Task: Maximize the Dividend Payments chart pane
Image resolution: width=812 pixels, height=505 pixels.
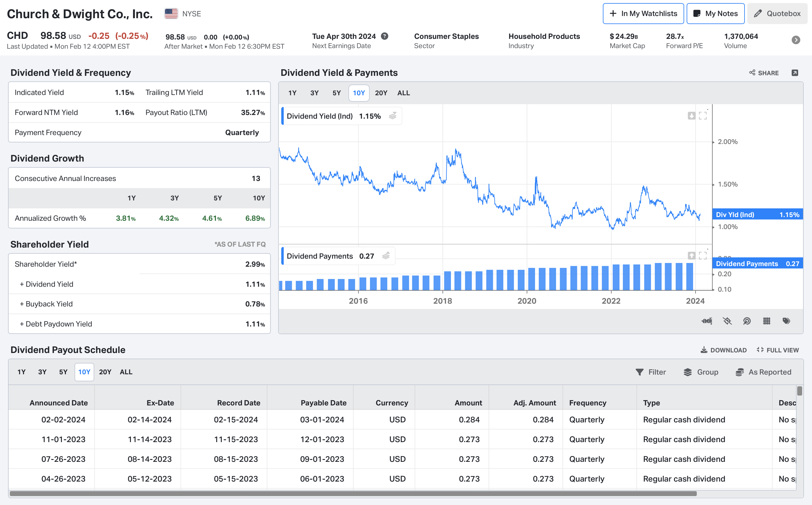Action: (x=703, y=256)
